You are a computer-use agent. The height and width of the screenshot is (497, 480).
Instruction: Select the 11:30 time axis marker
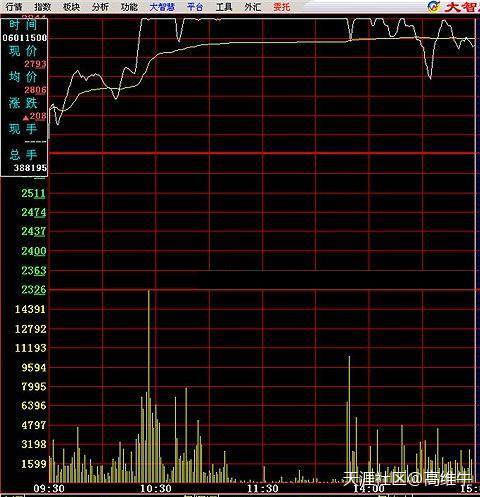point(263,489)
